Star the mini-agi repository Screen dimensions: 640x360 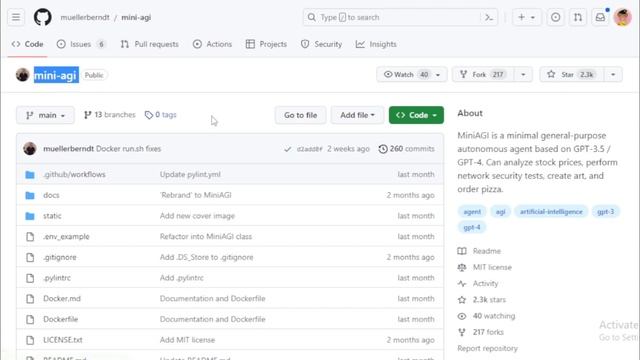tap(571, 75)
